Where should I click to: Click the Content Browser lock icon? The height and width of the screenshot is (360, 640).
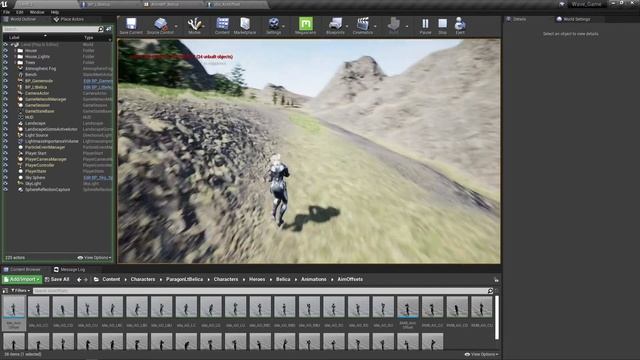click(496, 280)
